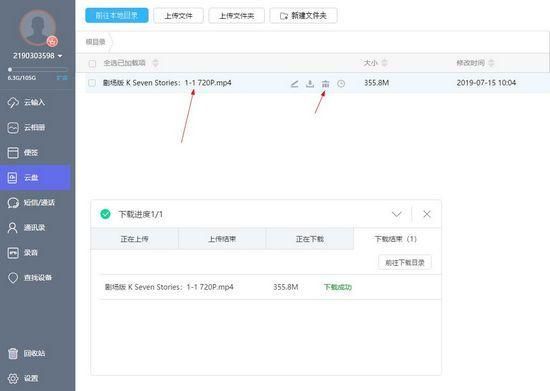The image size is (550, 391).
Task: Sort by file name column arrows
Action: coord(155,63)
